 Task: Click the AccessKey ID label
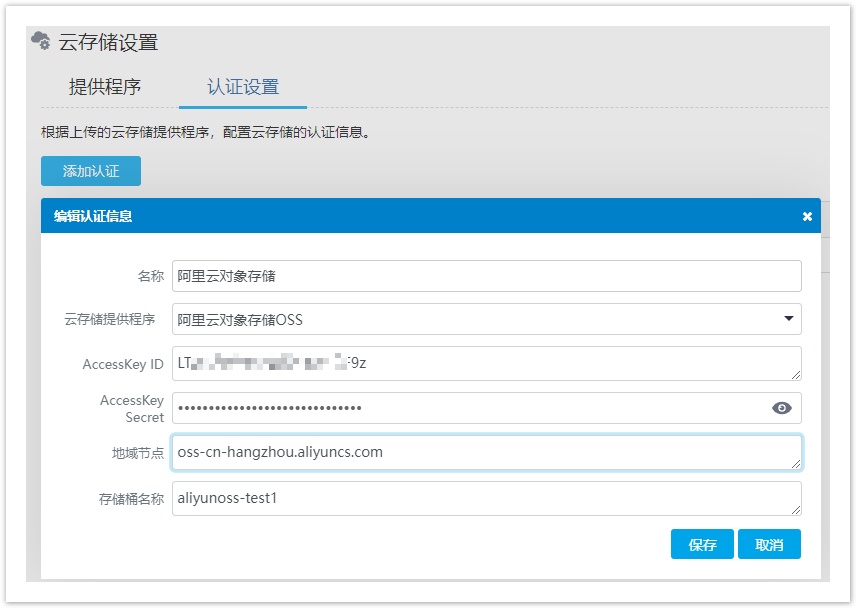[x=123, y=364]
